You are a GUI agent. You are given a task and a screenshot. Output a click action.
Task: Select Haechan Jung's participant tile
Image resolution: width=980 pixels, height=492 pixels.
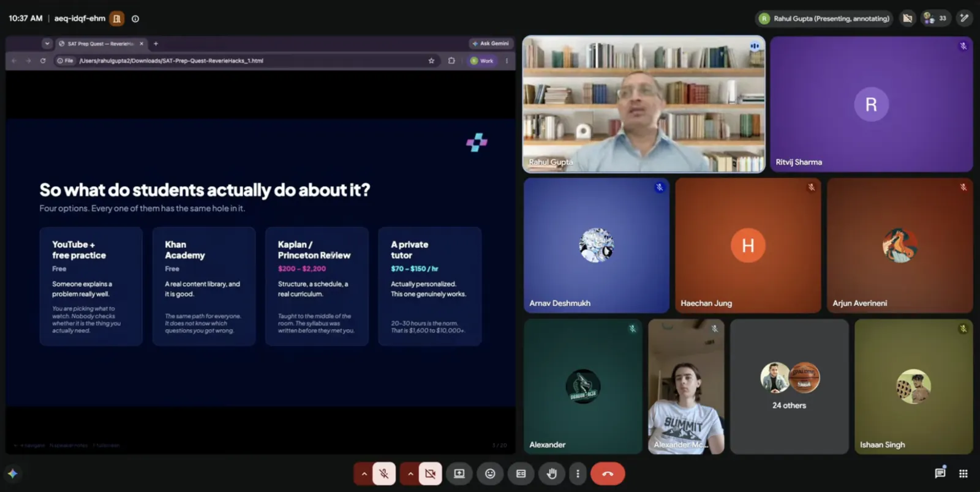(748, 245)
